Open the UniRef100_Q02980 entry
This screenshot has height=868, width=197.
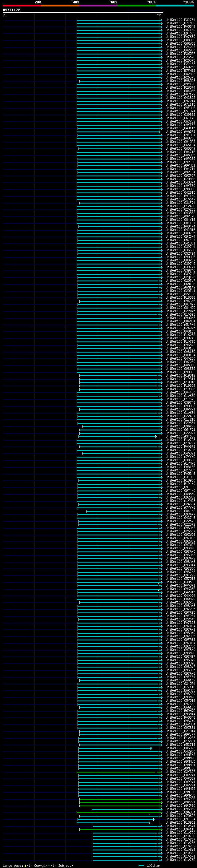[x=180, y=50]
